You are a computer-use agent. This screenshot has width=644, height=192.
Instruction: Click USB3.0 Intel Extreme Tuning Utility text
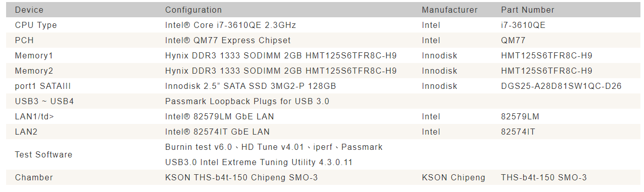tap(258, 162)
